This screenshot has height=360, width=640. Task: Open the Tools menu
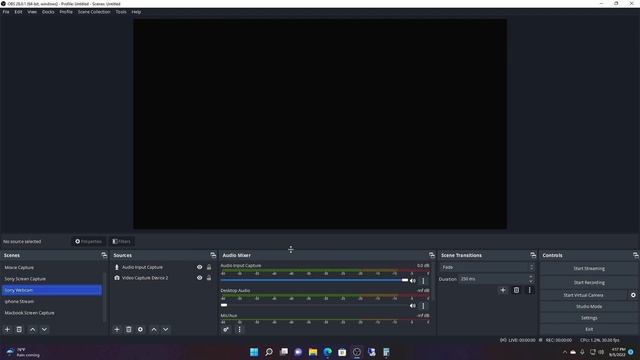tap(121, 12)
